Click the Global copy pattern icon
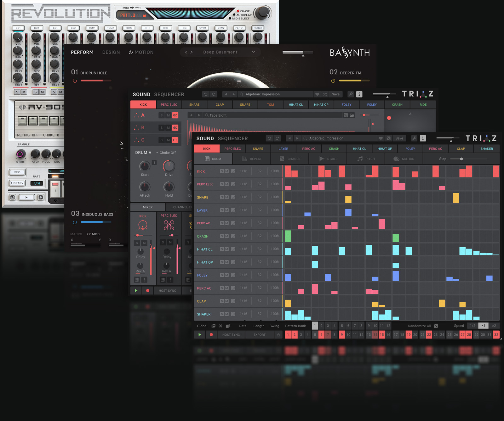Screen dimensions: 504x421 (x=228, y=326)
